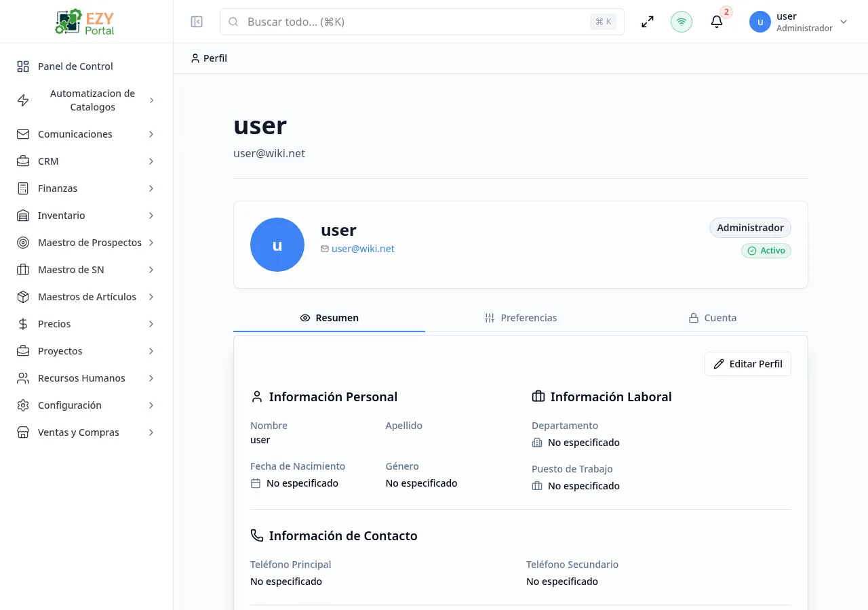
Task: Expand the Inventario submenu chevron
Action: pos(151,216)
